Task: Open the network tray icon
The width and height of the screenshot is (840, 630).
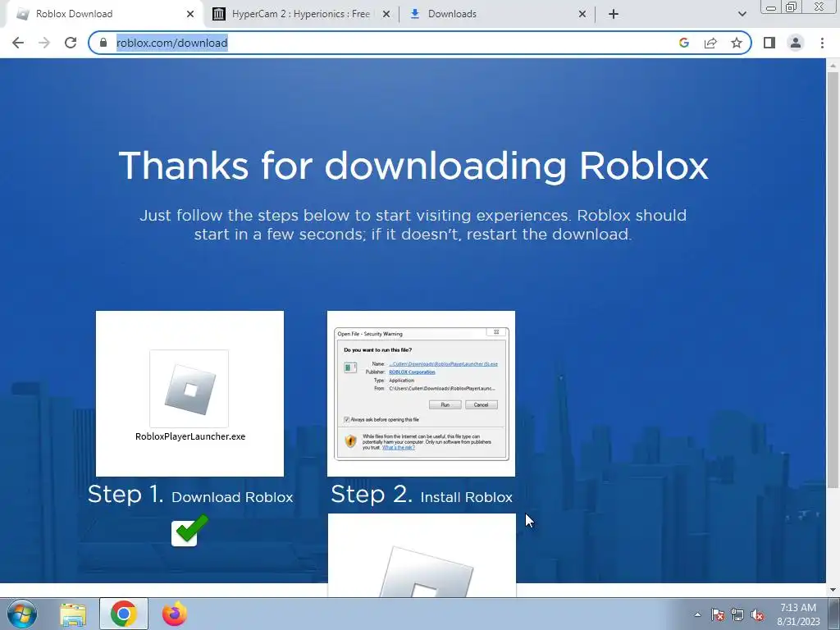Action: tap(737, 615)
